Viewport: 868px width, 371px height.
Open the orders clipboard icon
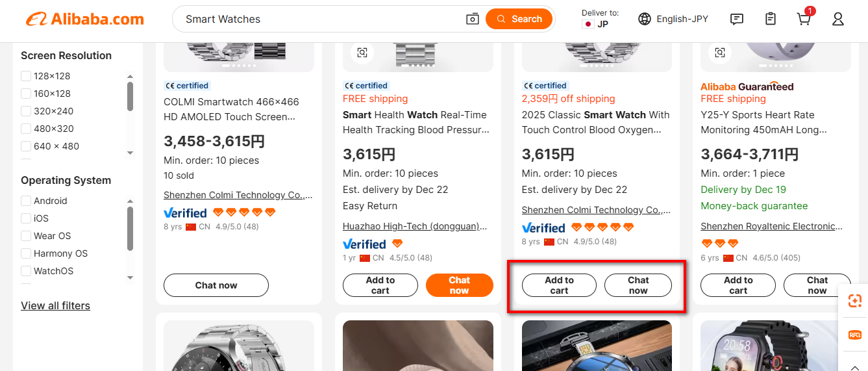770,19
